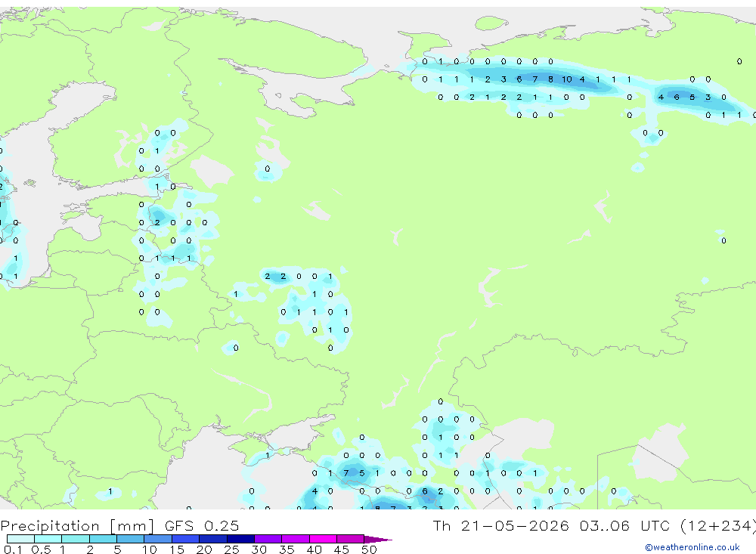Click the precipitation value '10' on the map
756x554 pixels.
[x=566, y=79]
